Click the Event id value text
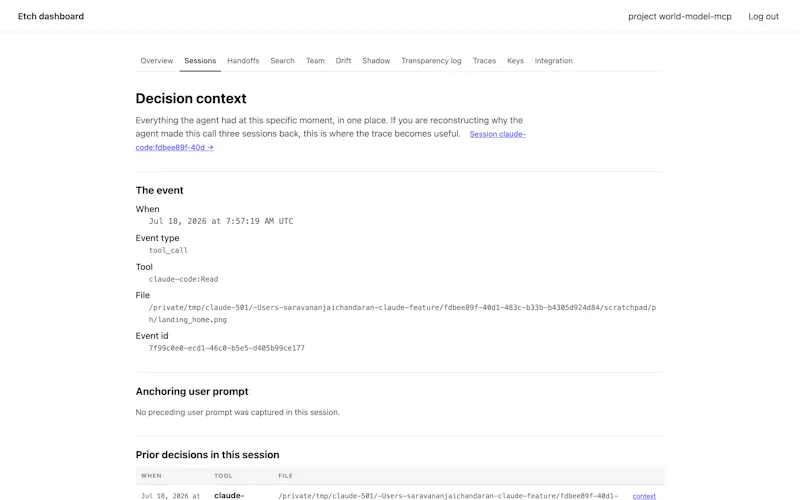This screenshot has height=500, width=800. coord(227,348)
